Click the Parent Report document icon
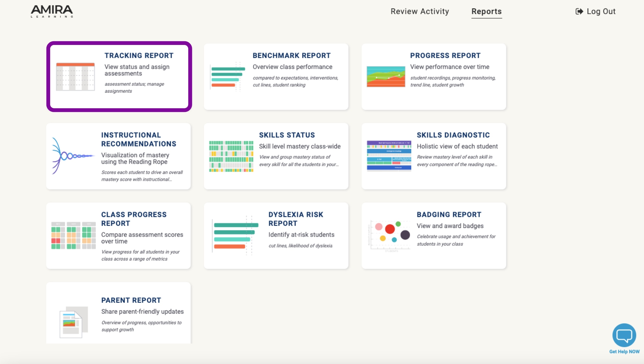 coord(73,322)
